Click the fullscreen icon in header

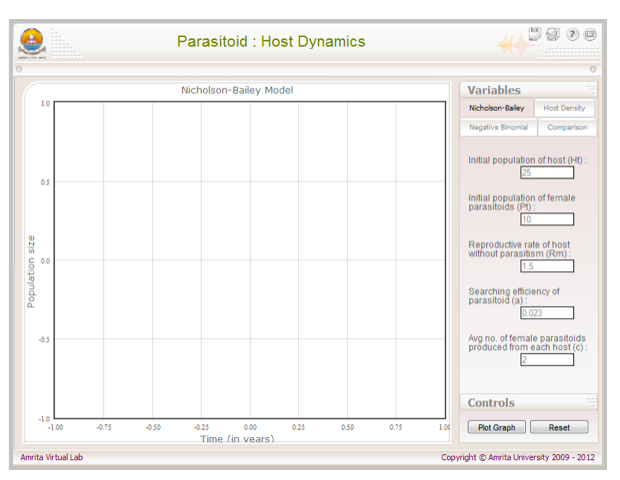pos(590,34)
